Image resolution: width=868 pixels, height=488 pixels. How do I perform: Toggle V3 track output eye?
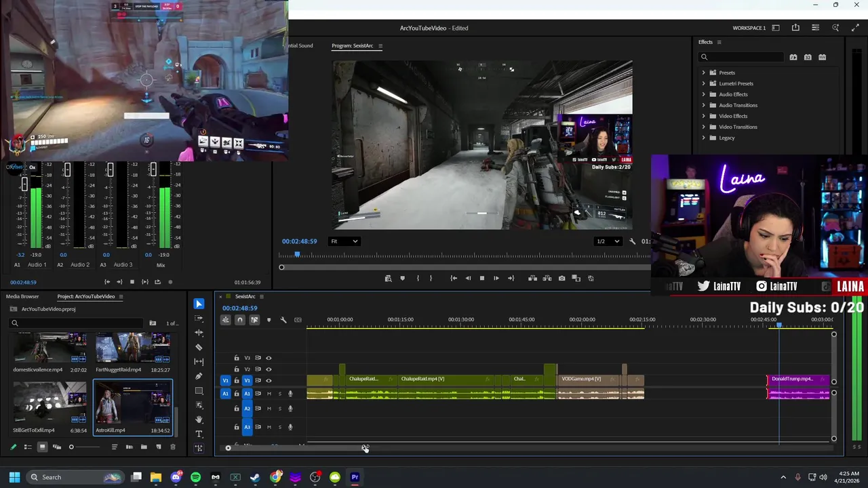tap(269, 358)
